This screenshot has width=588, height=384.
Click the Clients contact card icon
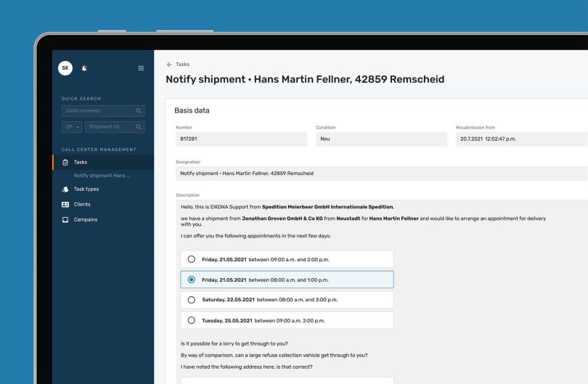coord(65,205)
